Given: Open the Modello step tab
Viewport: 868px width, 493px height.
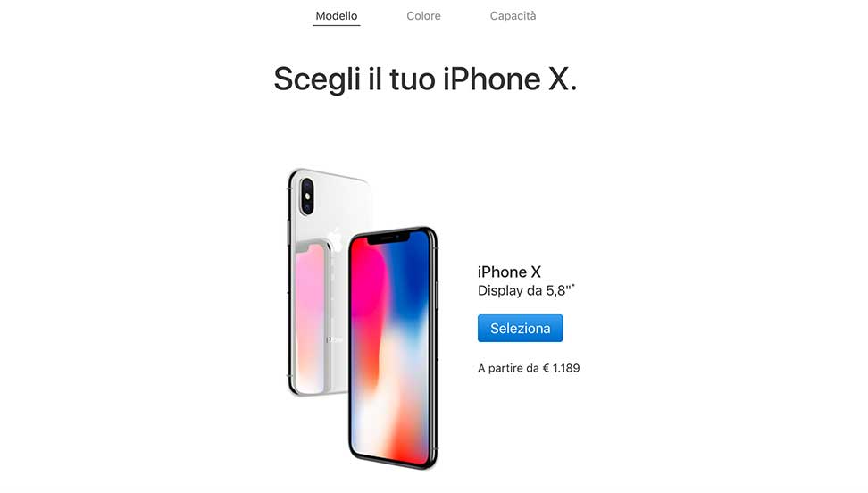Looking at the screenshot, I should pyautogui.click(x=337, y=16).
